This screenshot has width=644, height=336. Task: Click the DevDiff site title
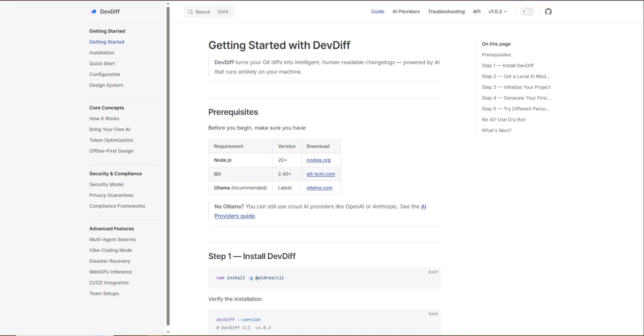[x=110, y=12]
